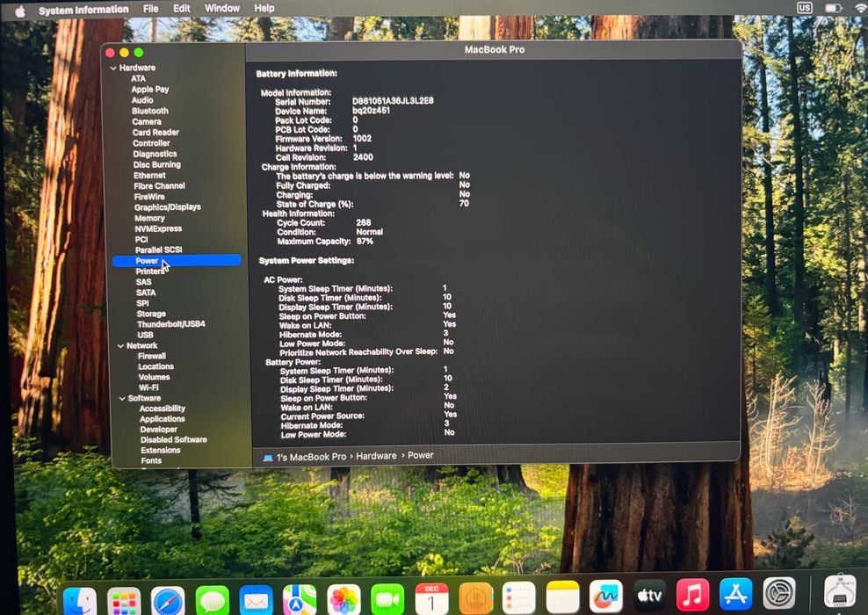868x615 pixels.
Task: Select Storage in the sidebar
Action: point(151,314)
